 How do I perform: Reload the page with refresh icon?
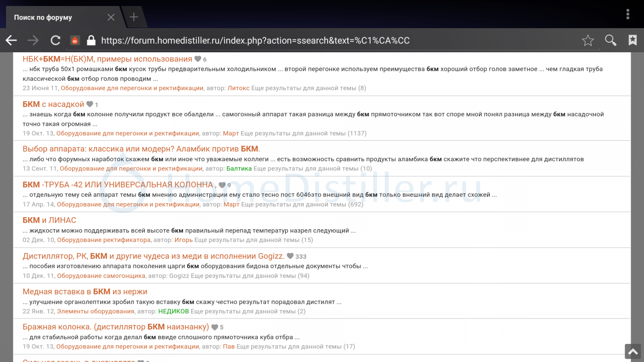click(x=55, y=40)
